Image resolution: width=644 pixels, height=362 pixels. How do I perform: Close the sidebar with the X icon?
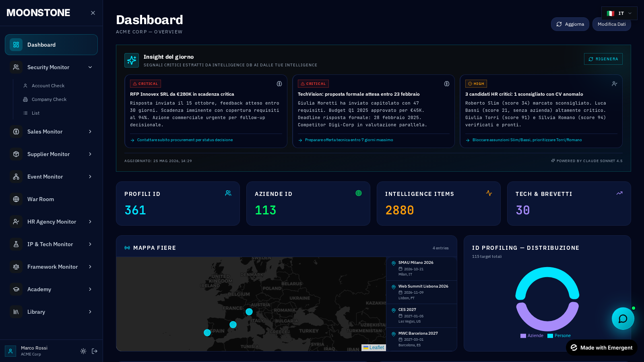[93, 13]
